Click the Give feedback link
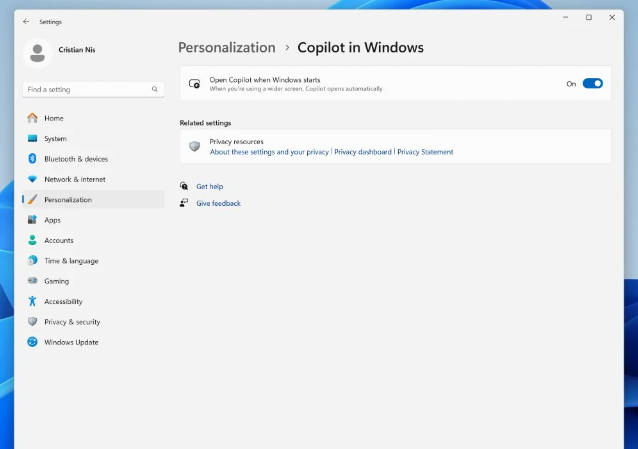 coord(218,203)
